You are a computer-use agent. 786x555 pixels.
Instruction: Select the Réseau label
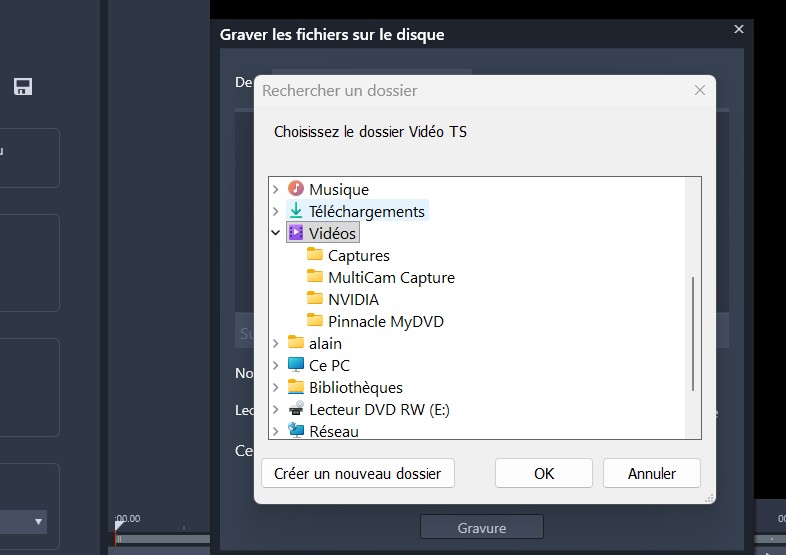click(334, 432)
